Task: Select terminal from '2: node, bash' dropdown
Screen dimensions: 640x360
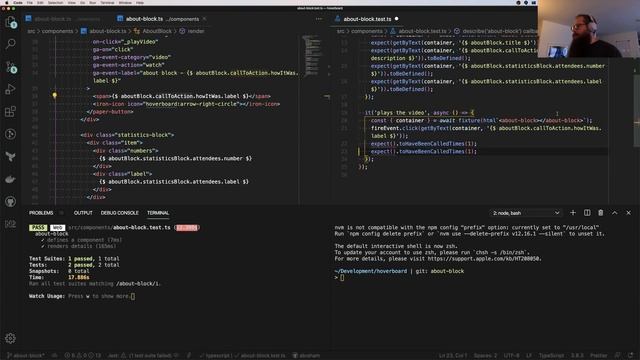Action: point(526,213)
